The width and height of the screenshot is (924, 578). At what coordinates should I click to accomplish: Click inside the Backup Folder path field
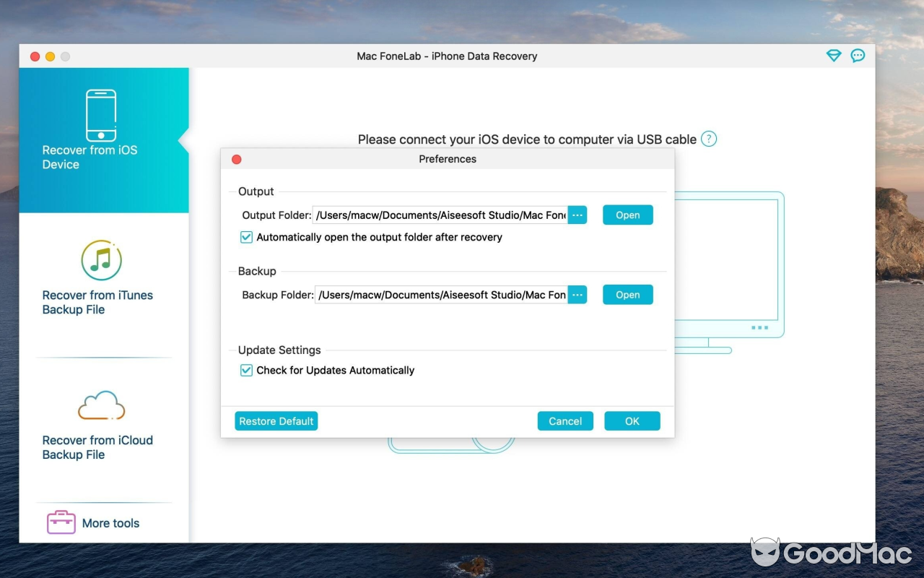click(440, 294)
